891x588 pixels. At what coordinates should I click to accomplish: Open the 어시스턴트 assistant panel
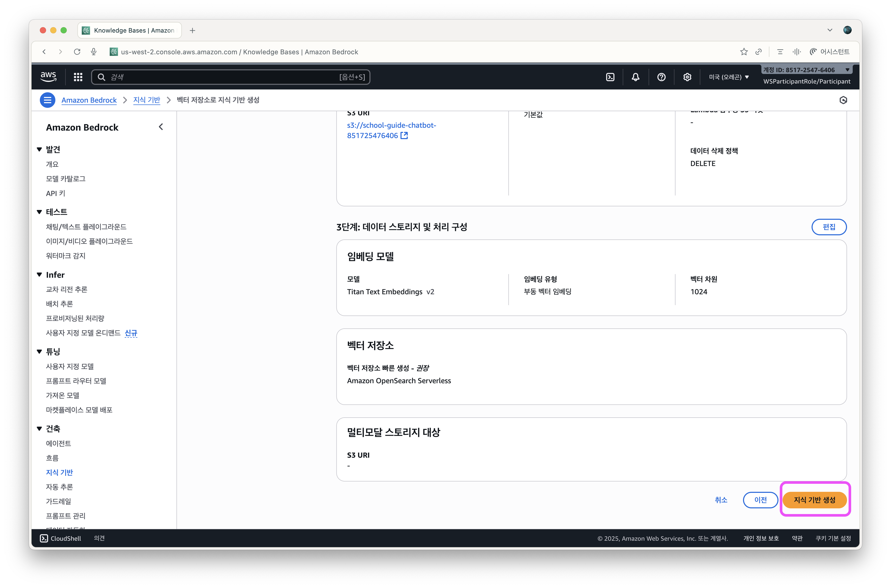(x=829, y=52)
